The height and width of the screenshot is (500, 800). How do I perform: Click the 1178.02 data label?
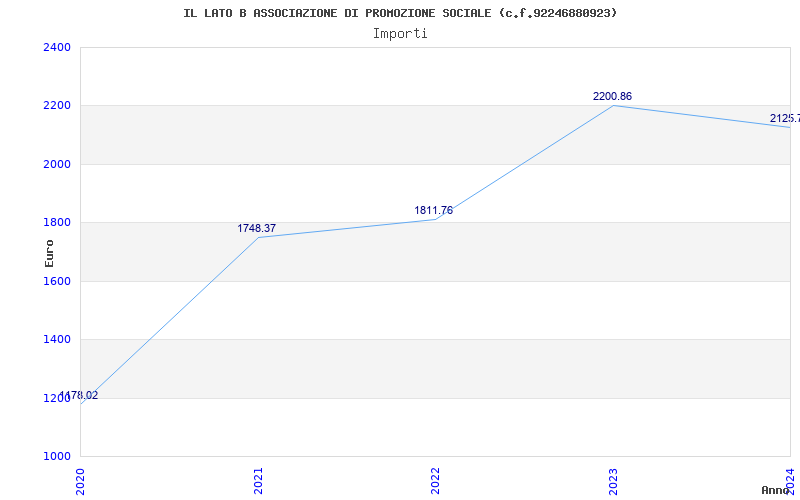tap(79, 395)
